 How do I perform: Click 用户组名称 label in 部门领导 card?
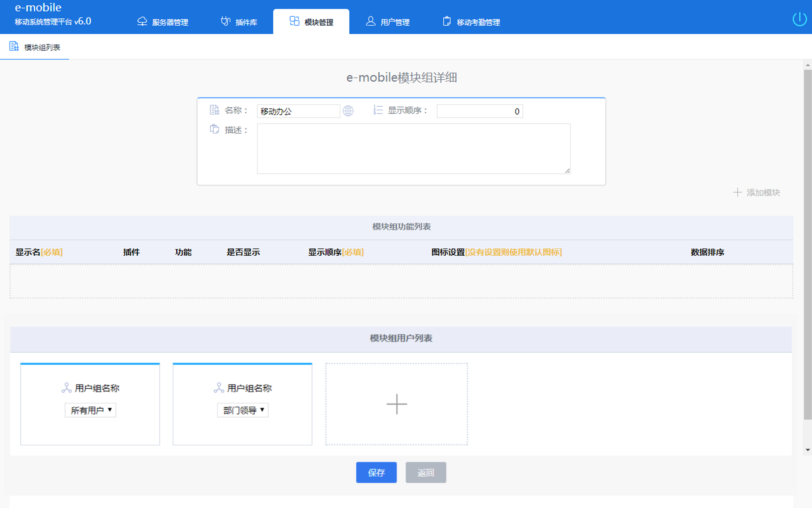tap(250, 388)
